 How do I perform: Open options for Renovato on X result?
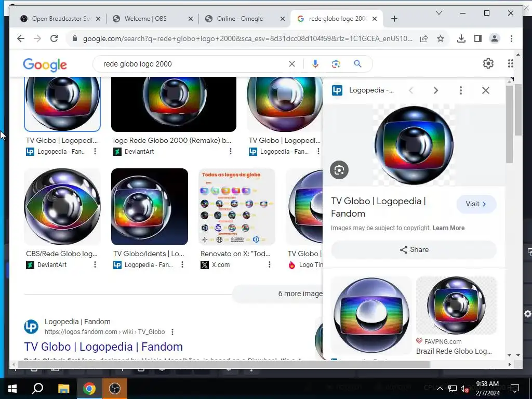point(270,264)
